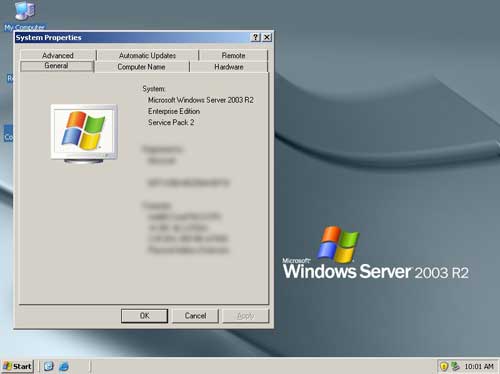Click the 'Service Pack 2' text
This screenshot has height=374, width=500.
coord(171,122)
